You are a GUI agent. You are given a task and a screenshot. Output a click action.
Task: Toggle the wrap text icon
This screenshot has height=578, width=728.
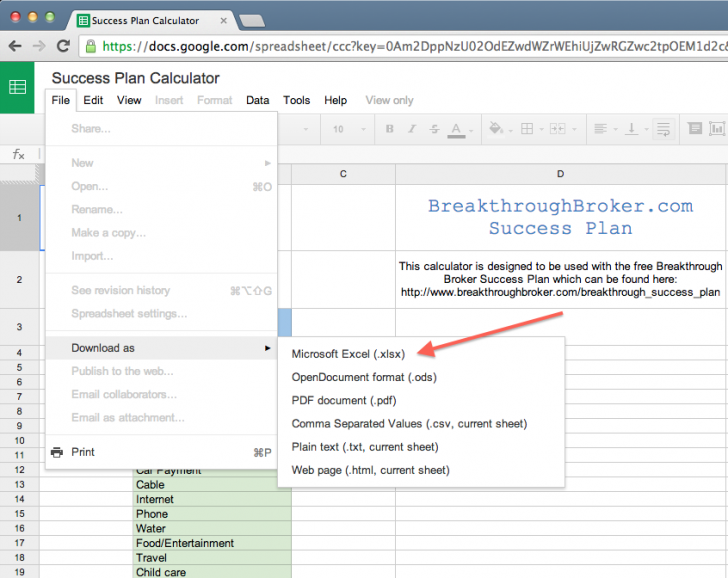pyautogui.click(x=663, y=129)
